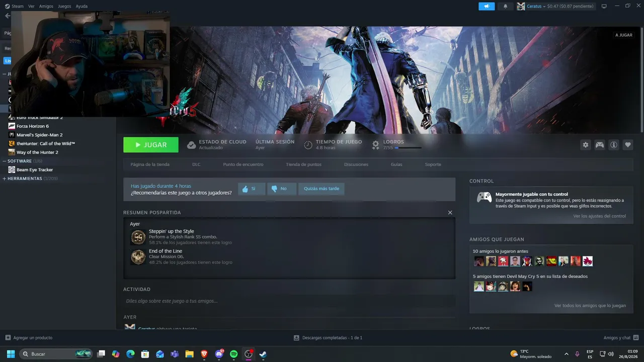
Task: Open the Ver menu
Action: pos(32,6)
